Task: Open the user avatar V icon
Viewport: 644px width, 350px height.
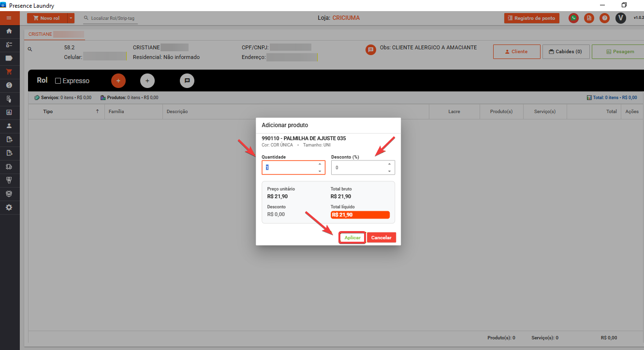Action: (x=621, y=18)
